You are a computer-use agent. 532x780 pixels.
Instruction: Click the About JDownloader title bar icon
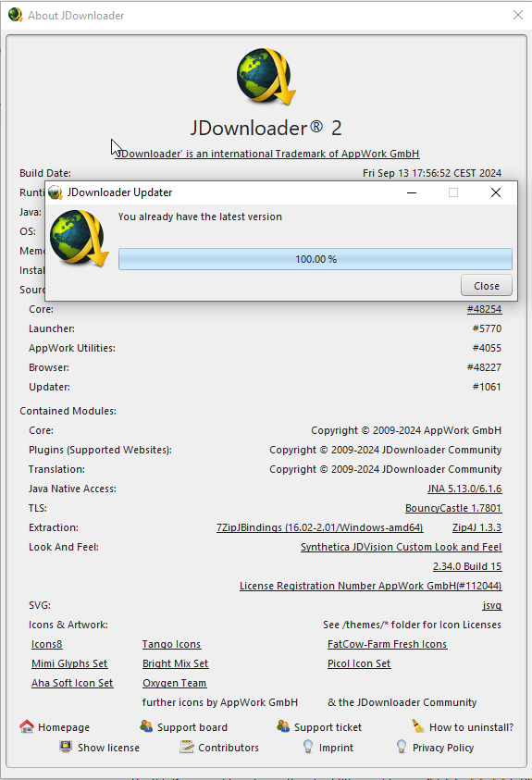coord(16,15)
